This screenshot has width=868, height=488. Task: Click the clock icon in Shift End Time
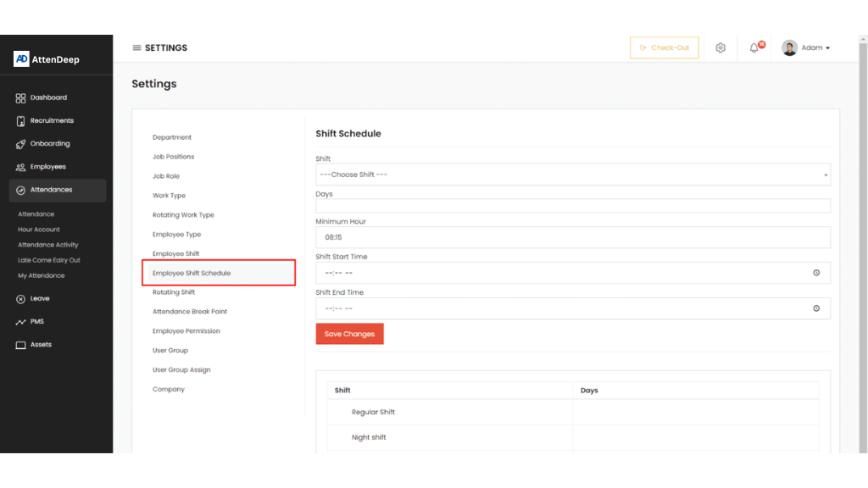click(816, 308)
